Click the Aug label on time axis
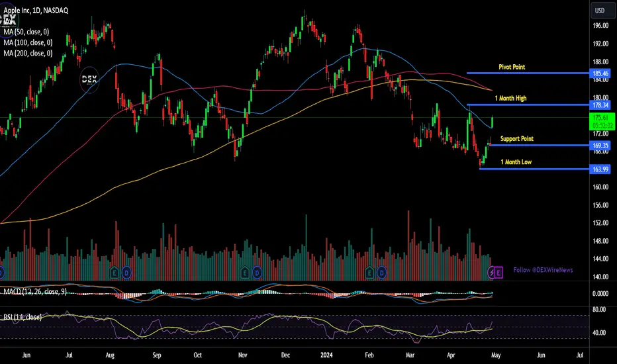The height and width of the screenshot is (364, 617). point(110,355)
